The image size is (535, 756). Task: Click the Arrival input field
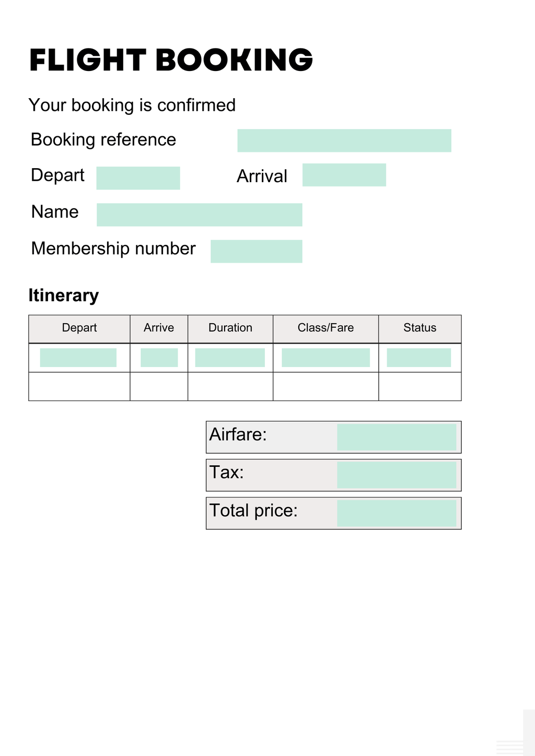coord(344,175)
